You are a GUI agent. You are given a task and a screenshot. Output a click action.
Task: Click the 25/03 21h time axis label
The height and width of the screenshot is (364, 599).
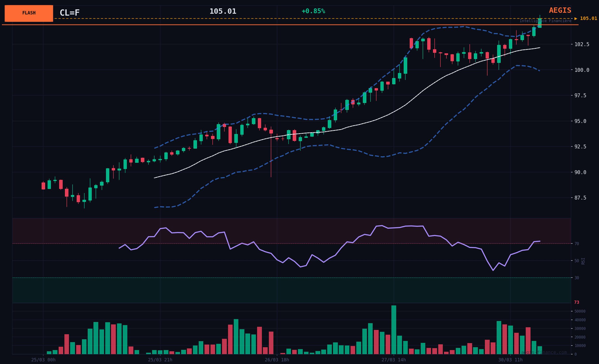pyautogui.click(x=160, y=360)
